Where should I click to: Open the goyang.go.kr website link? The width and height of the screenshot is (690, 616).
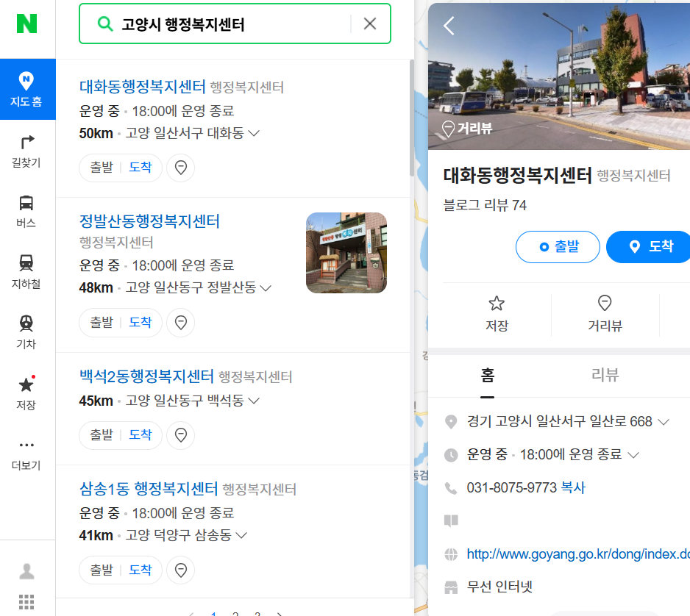click(577, 554)
